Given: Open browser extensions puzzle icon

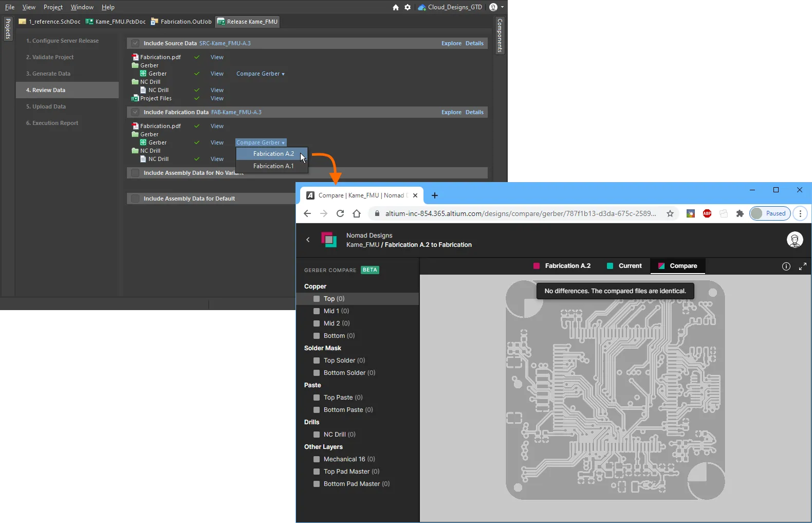Looking at the screenshot, I should point(740,213).
